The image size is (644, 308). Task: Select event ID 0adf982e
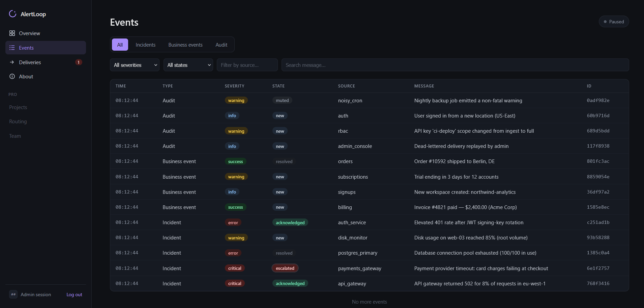click(x=598, y=100)
